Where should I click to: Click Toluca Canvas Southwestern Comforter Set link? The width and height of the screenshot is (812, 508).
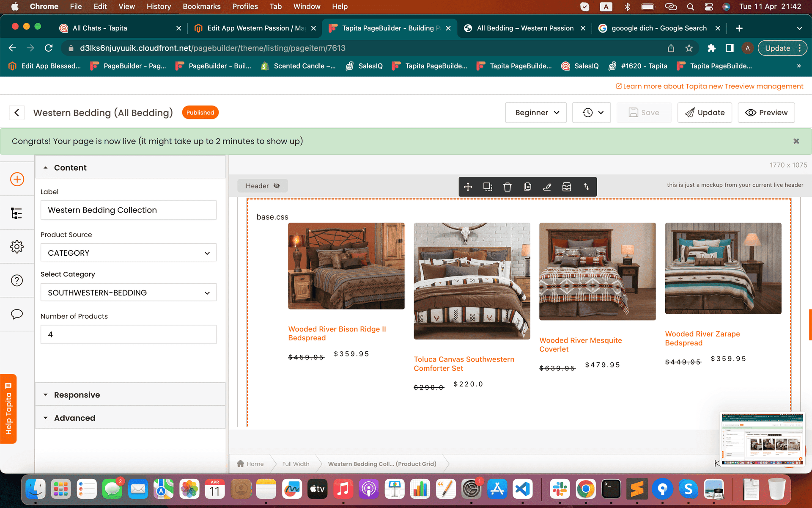[x=464, y=364]
